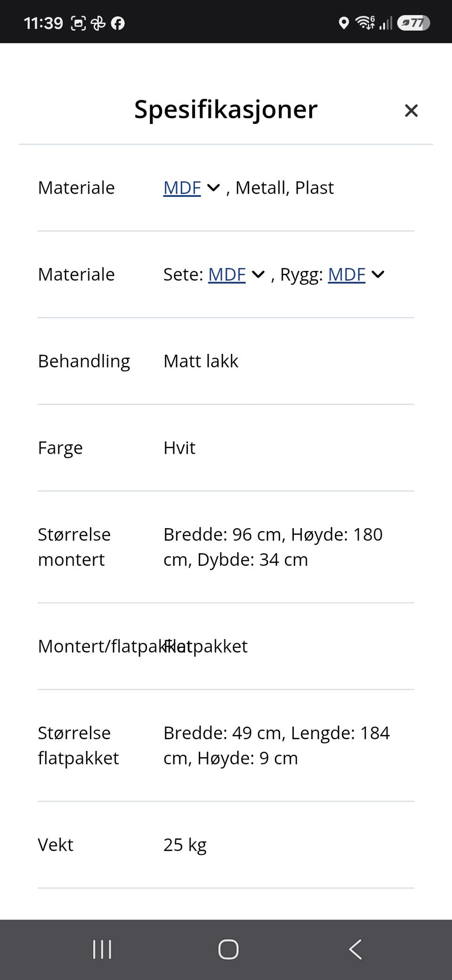Tap the Android back button
The image size is (452, 980).
click(x=355, y=949)
